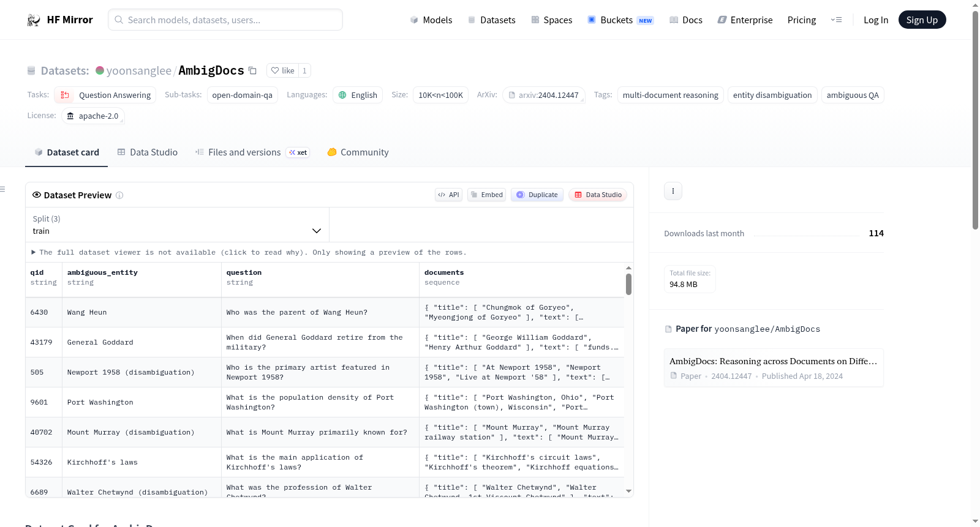Open the AmbigDocs paper card
Screen dimensions: 980x527
(x=774, y=368)
